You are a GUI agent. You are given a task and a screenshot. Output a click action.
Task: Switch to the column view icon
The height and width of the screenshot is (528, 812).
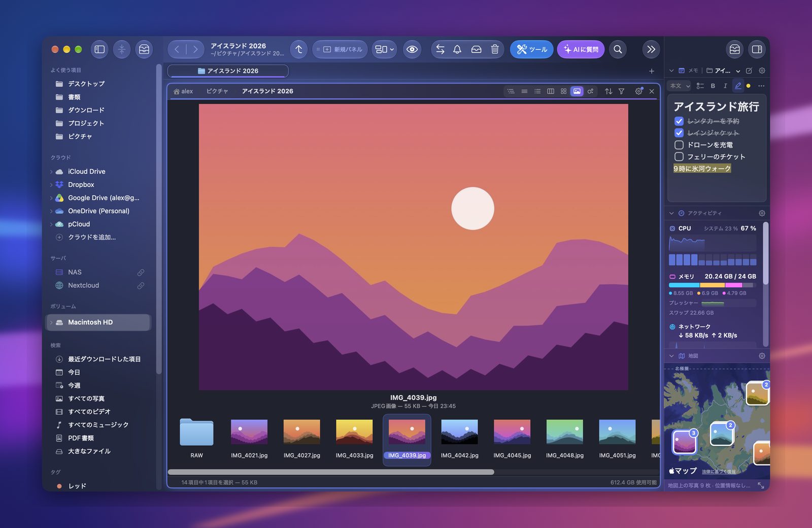coord(551,91)
